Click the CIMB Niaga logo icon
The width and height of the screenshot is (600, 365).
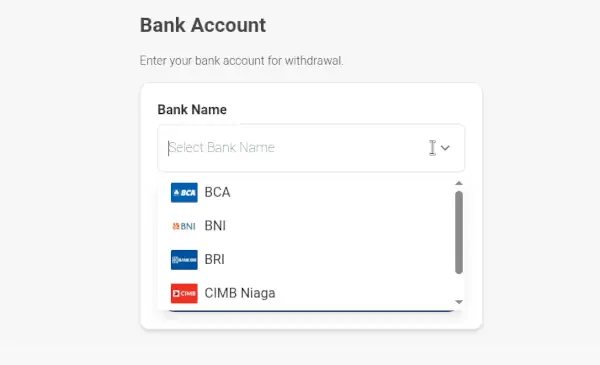pyautogui.click(x=184, y=293)
